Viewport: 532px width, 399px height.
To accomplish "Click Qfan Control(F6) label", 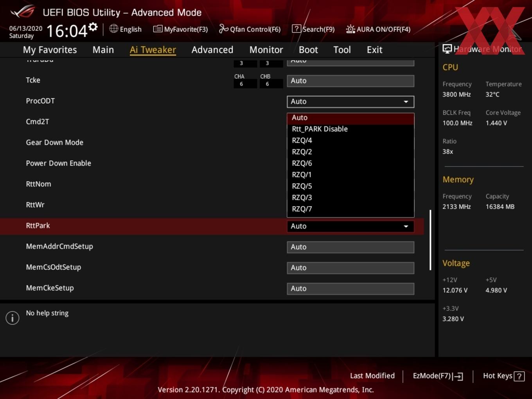I will [255, 29].
